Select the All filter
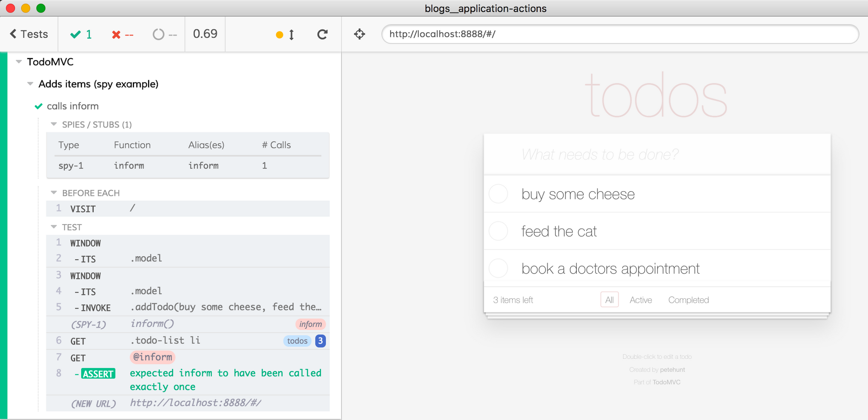 tap(609, 300)
